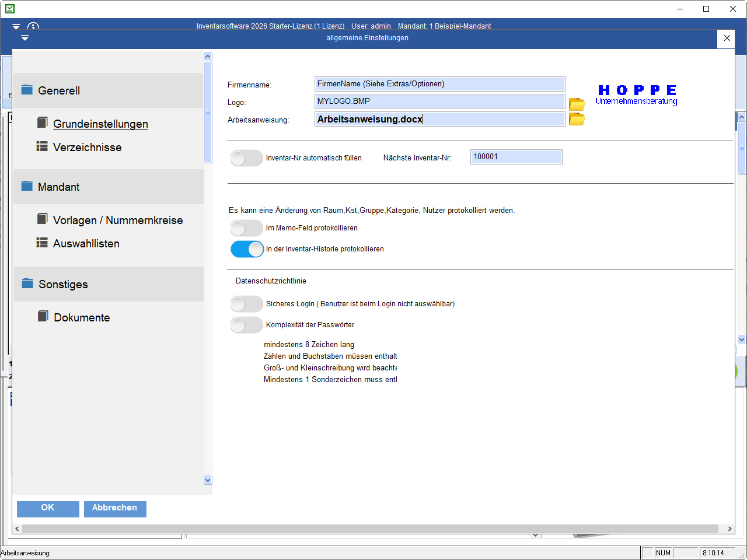This screenshot has height=560, width=747.
Task: Click into the Nächste Inventar-Nr field
Action: pos(516,157)
